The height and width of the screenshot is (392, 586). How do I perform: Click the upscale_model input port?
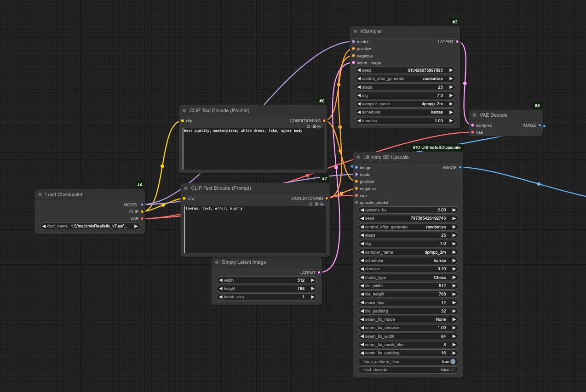[x=356, y=203]
